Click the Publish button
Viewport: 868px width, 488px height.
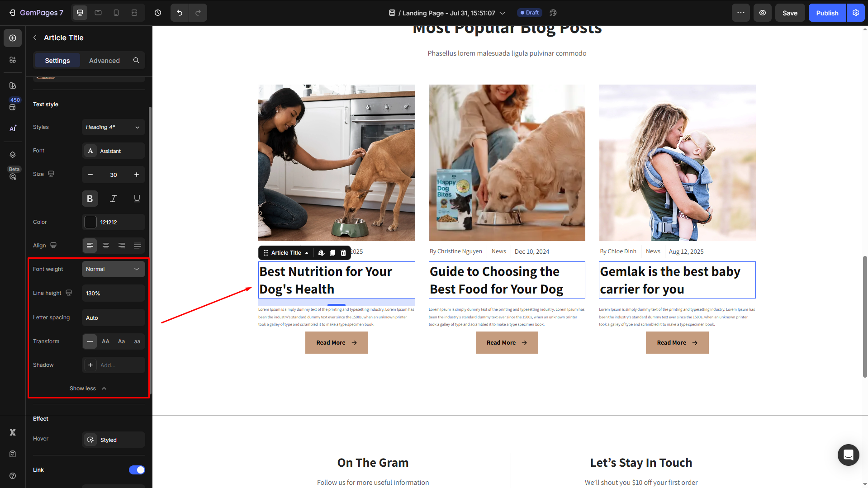(827, 13)
